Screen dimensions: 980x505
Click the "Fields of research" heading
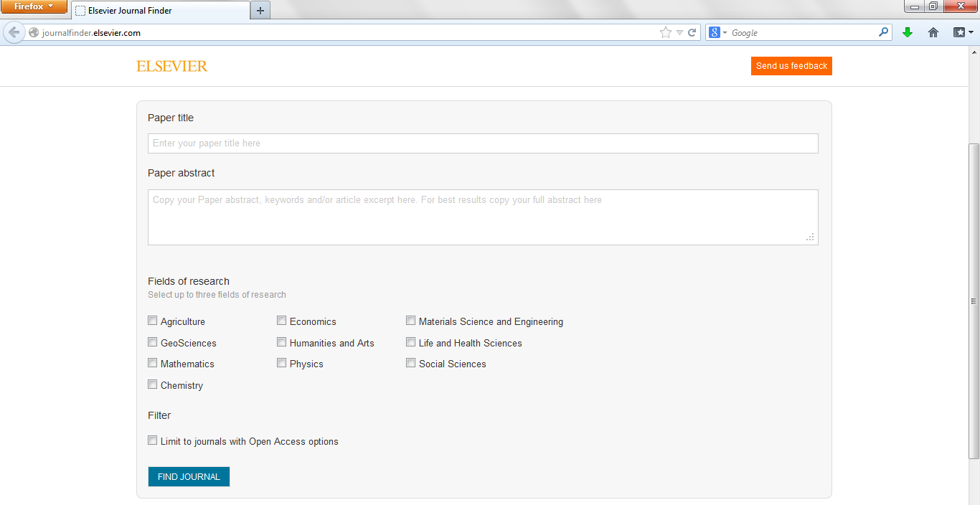pos(189,281)
